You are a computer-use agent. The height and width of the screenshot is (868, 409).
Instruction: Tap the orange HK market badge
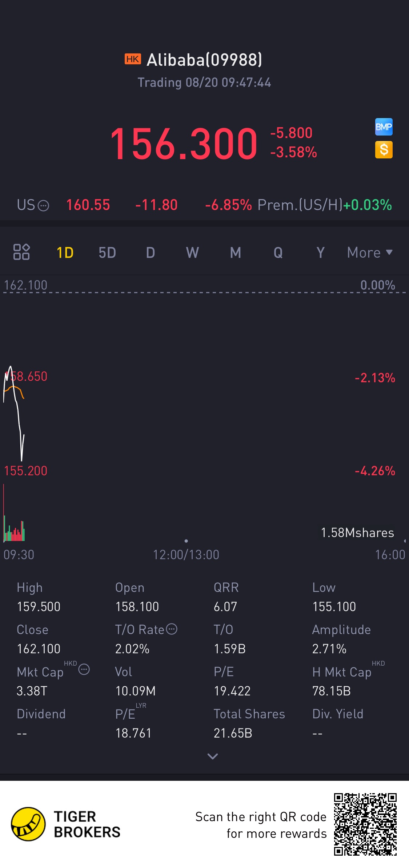point(133,59)
